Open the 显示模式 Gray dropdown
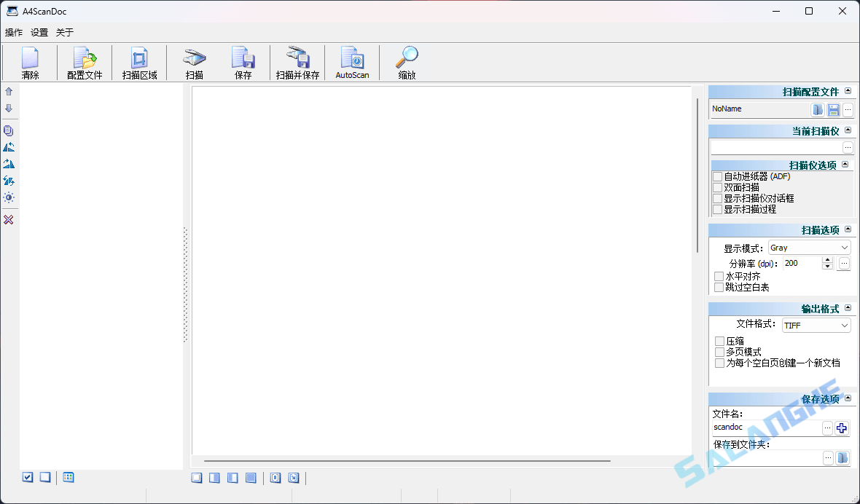 847,247
